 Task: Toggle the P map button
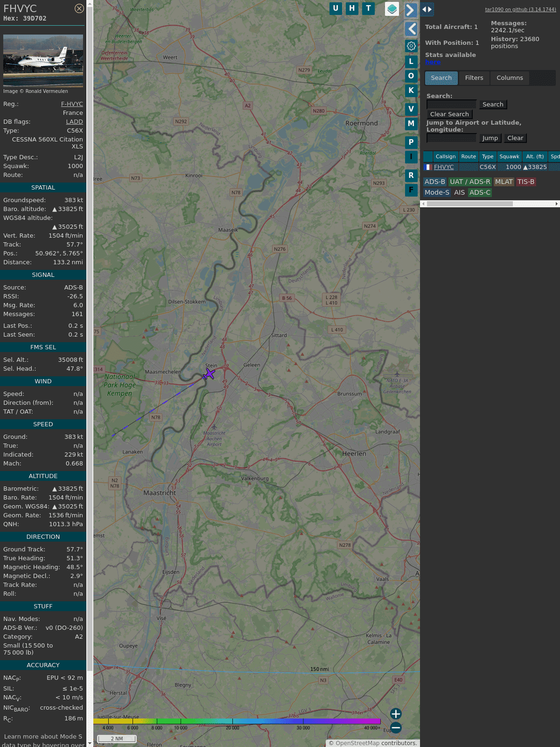[411, 142]
